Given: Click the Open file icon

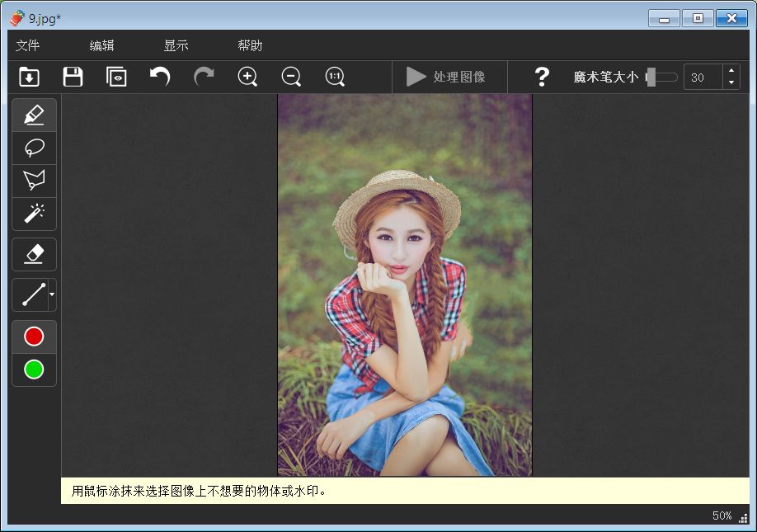Looking at the screenshot, I should [x=29, y=77].
